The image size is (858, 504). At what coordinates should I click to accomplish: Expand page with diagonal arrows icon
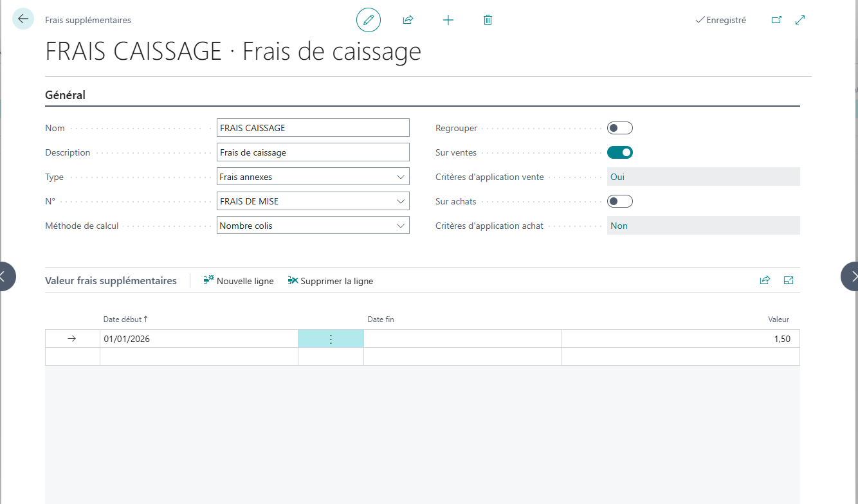800,20
